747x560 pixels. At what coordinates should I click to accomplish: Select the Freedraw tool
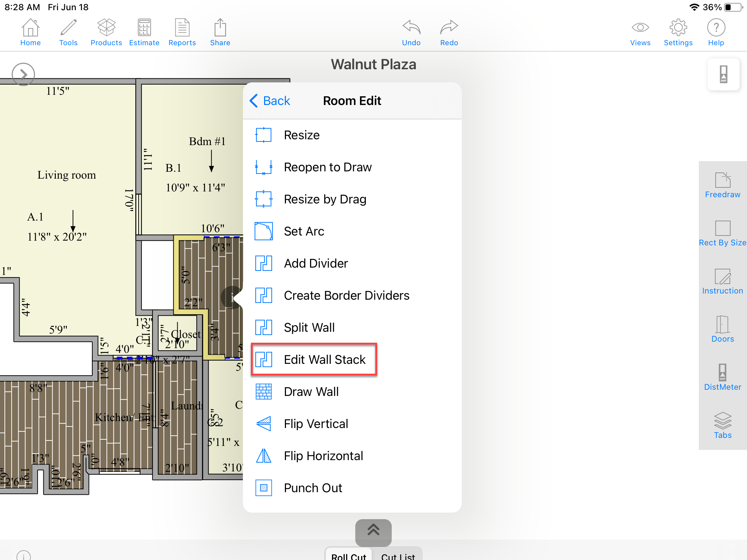(722, 185)
